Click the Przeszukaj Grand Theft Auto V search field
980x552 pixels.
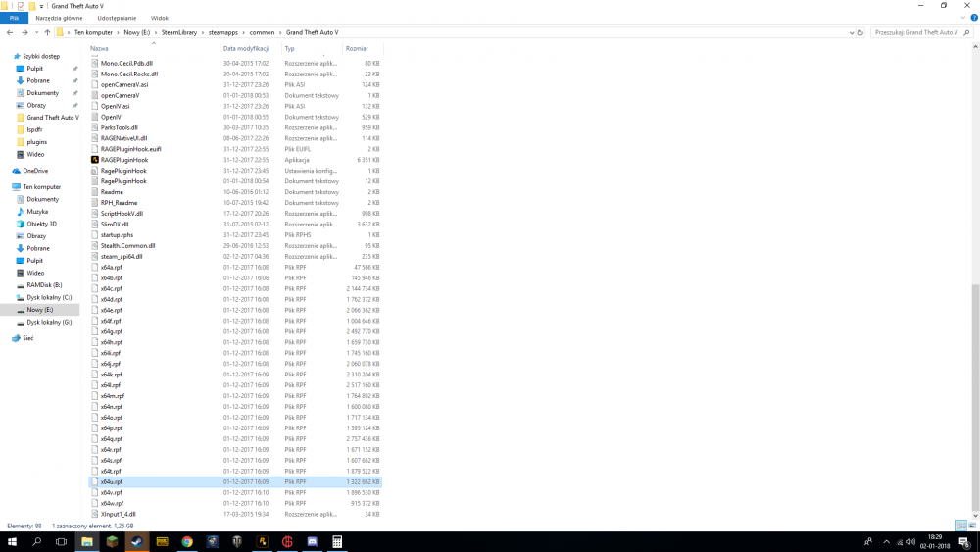pos(916,32)
